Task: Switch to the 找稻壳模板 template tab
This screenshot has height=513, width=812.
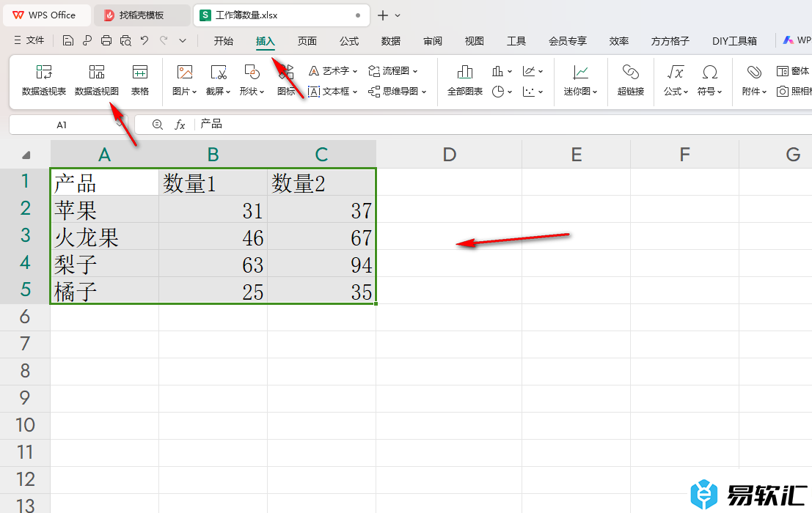Action: pos(142,15)
